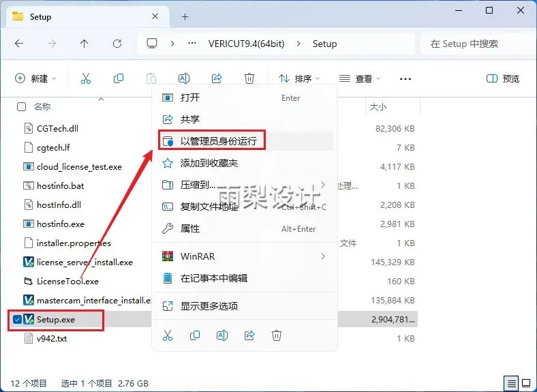
Task: Click the license_server_install.exe icon
Action: coord(29,262)
